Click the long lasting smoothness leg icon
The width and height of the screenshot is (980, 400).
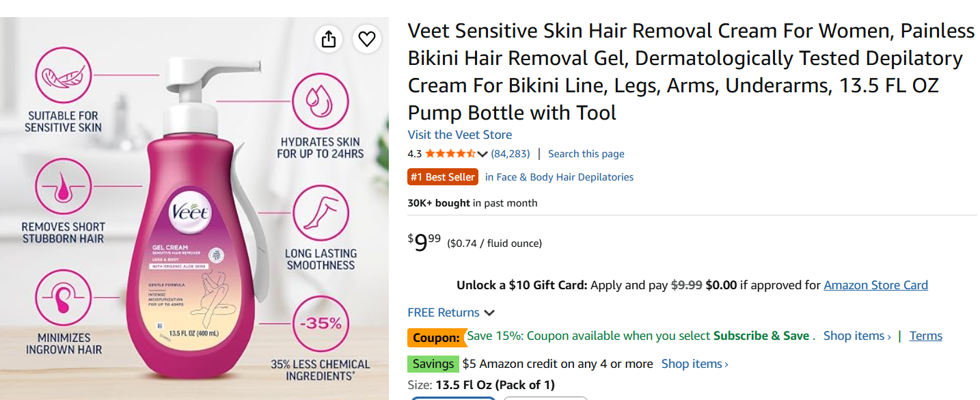(321, 213)
